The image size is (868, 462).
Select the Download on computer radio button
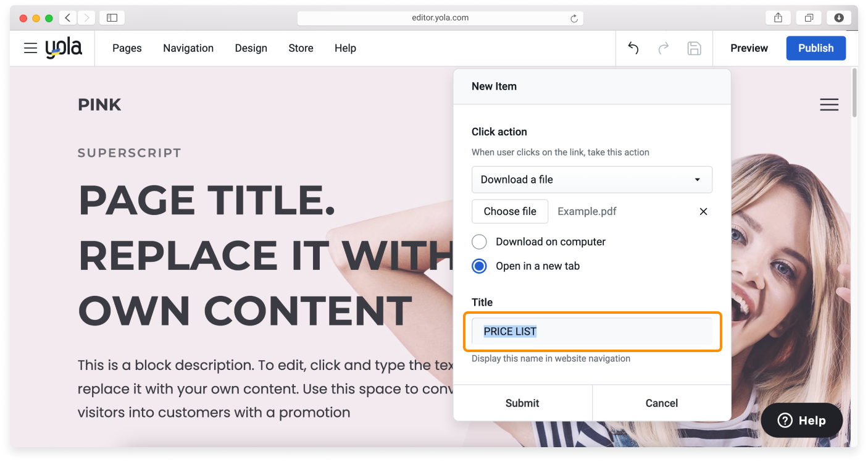479,241
